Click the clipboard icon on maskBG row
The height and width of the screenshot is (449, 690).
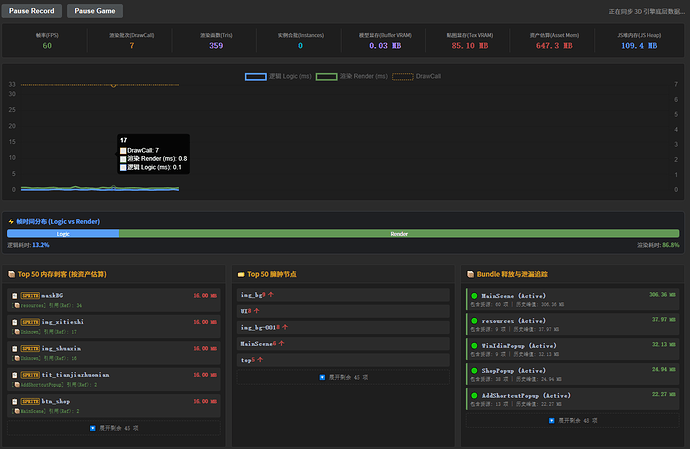pos(15,296)
